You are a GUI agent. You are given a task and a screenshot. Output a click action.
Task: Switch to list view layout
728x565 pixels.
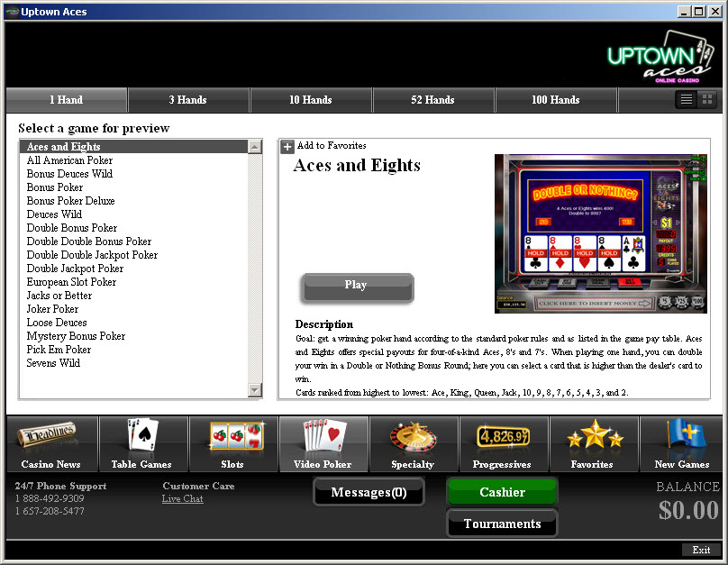pos(687,99)
